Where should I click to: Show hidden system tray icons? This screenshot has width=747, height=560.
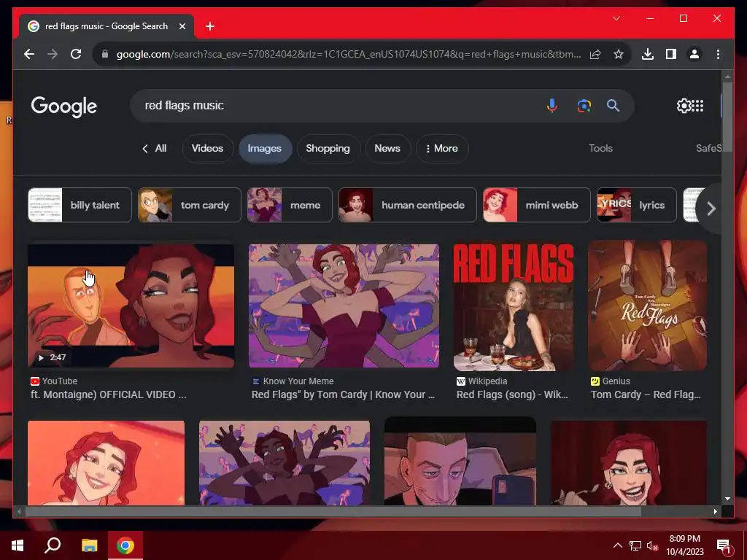tap(617, 545)
